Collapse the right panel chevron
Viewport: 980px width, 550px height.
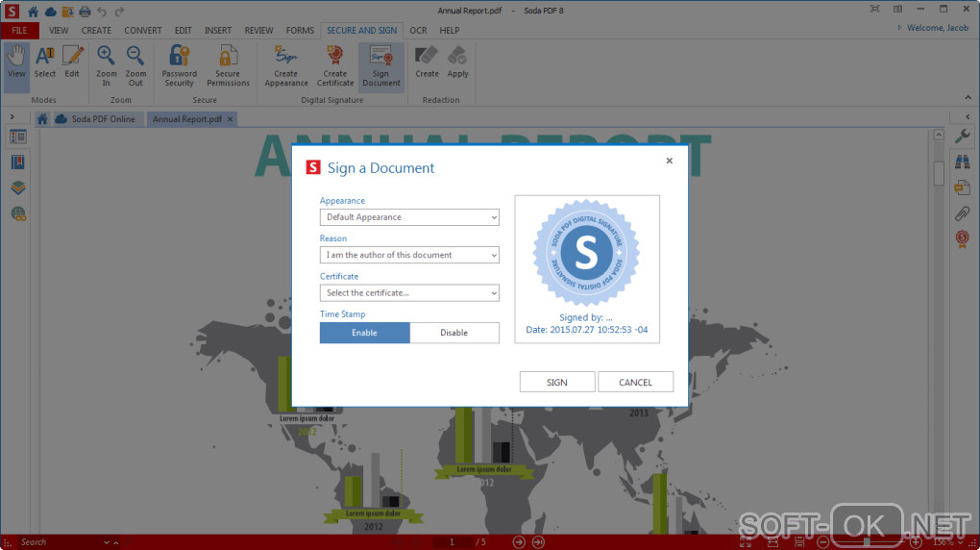tap(968, 117)
